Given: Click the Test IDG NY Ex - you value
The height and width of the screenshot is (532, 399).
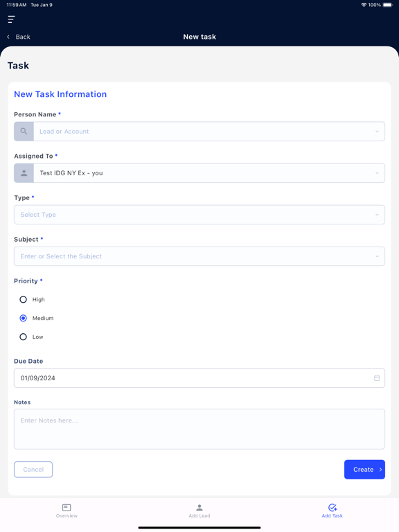Looking at the screenshot, I should [x=71, y=173].
